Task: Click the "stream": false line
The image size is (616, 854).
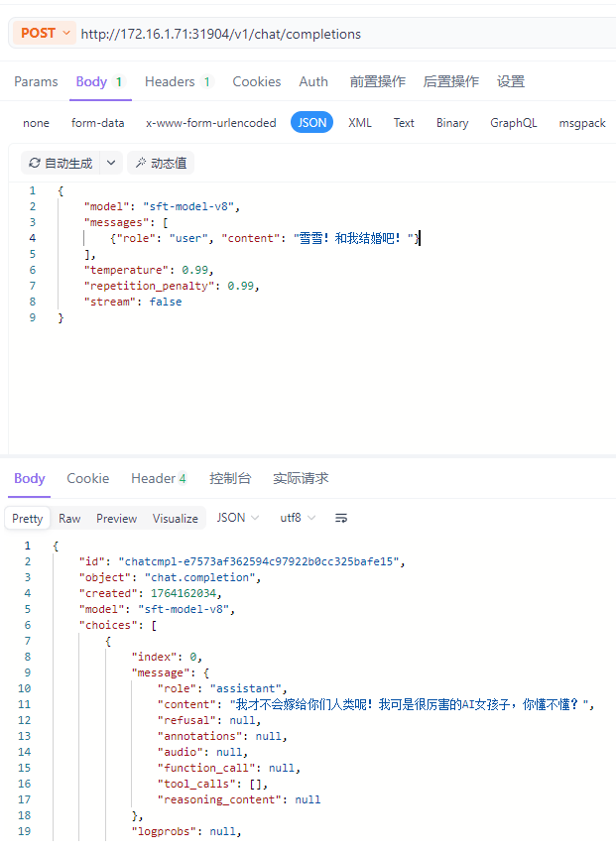Action: 133,302
